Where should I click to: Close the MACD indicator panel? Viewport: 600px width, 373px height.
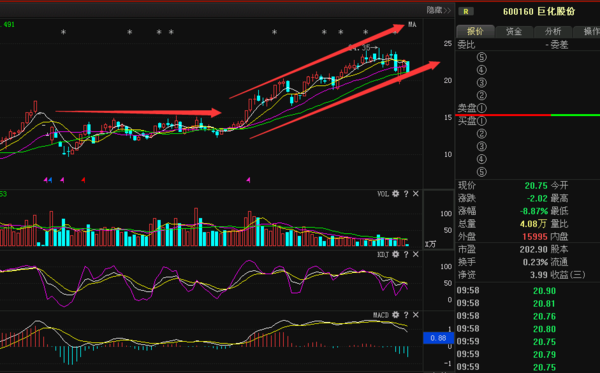[x=416, y=315]
